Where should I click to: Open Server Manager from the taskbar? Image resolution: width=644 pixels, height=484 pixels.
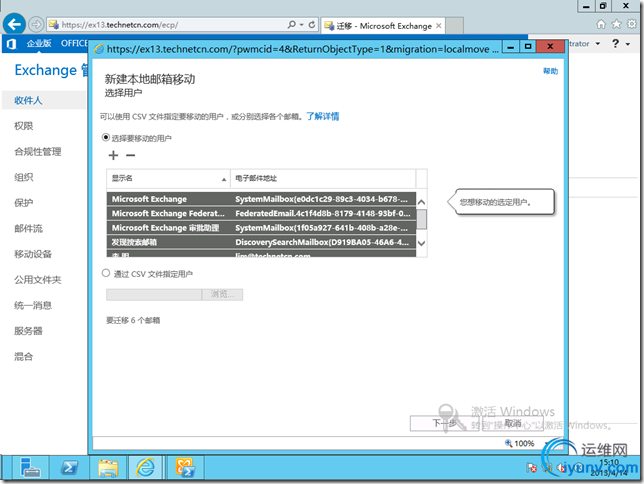[x=30, y=468]
